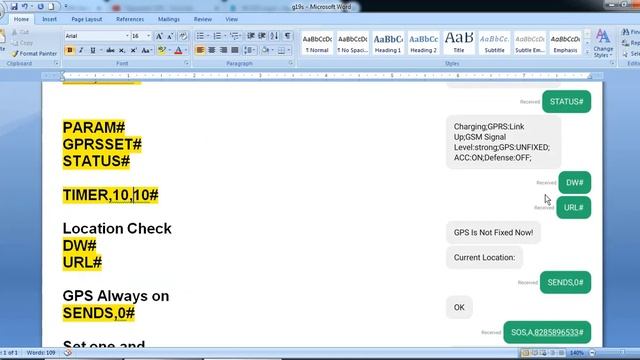
Task: Open the Font dialog launcher
Action: [x=187, y=63]
